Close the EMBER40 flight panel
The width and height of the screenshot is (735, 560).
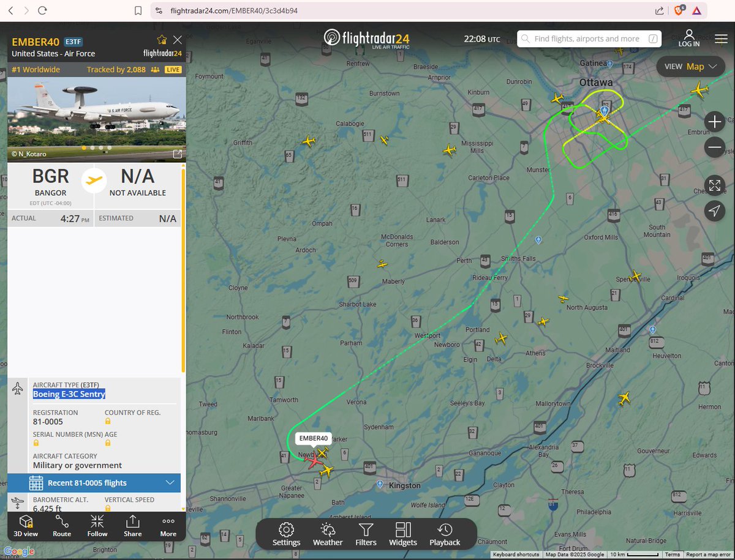coord(178,40)
